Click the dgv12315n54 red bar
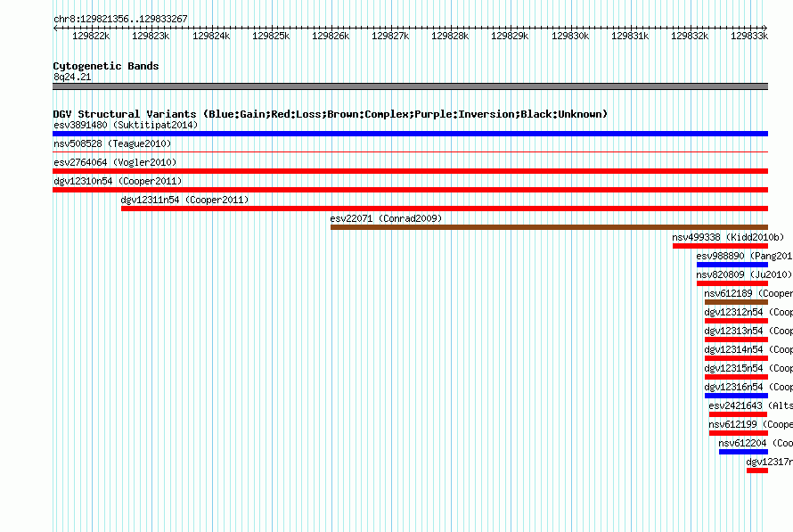This screenshot has height=532, width=793. pos(736,377)
